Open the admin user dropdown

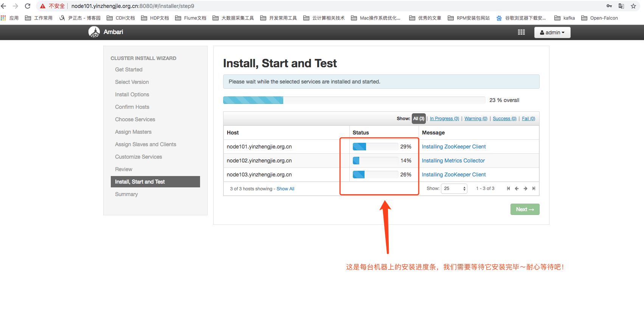pos(552,32)
